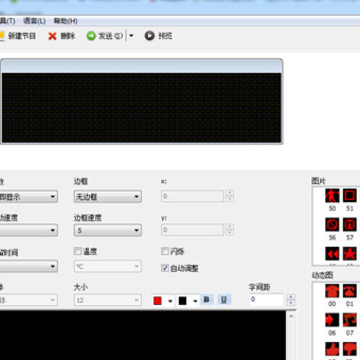The image size is (360, 360).
Task: Click the y: stepper down arrow
Action: click(230, 233)
